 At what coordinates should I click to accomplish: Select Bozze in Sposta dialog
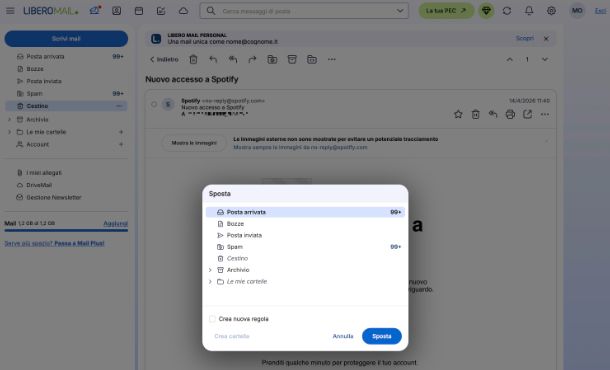[305, 224]
